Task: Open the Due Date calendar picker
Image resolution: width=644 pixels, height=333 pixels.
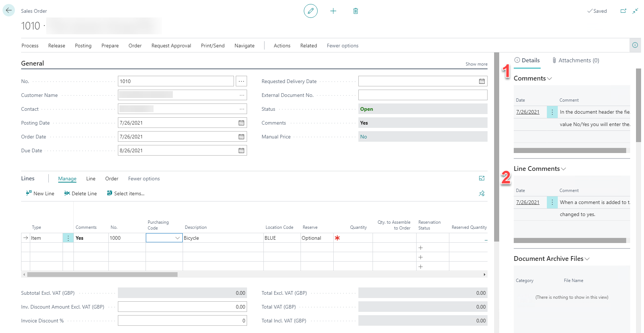Action: [241, 150]
